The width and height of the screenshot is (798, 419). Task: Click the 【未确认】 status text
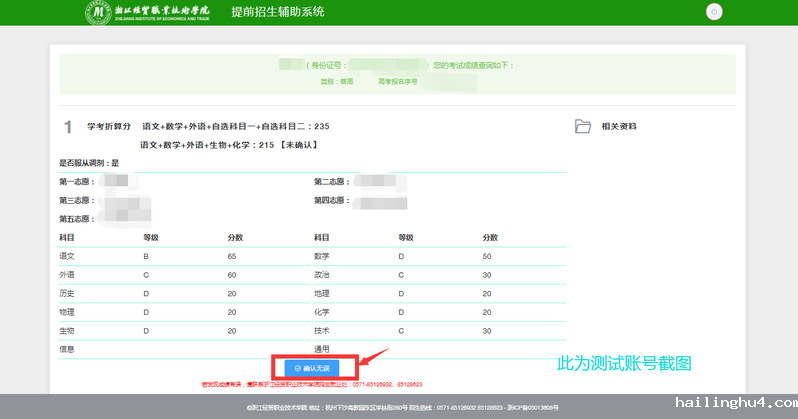point(298,145)
